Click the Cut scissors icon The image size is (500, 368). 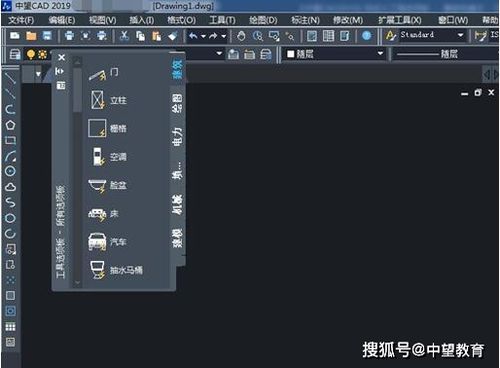click(124, 35)
